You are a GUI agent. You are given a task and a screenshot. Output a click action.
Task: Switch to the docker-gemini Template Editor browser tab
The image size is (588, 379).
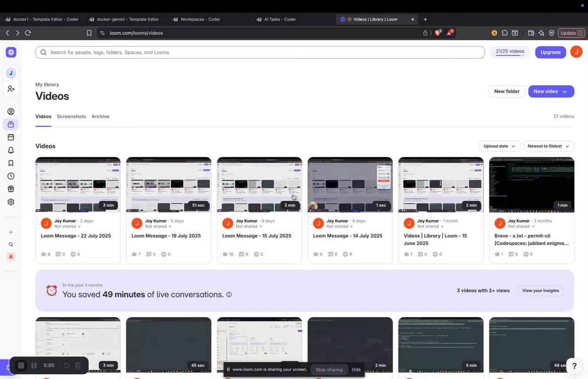[x=125, y=19]
